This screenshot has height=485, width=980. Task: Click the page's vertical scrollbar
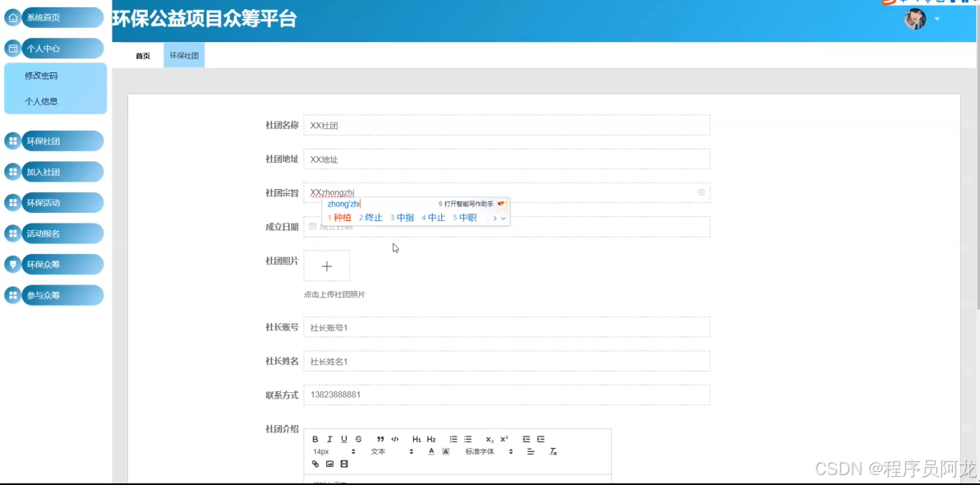coord(978,156)
